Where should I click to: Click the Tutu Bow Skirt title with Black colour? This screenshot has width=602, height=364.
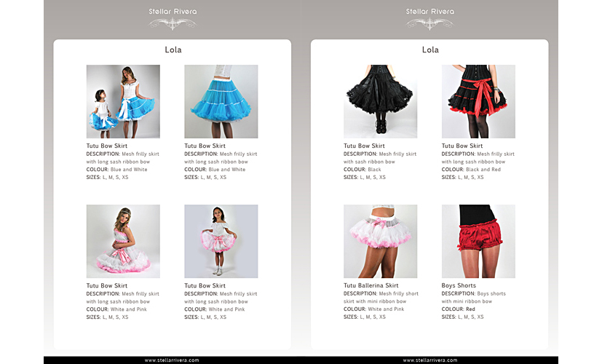tap(364, 146)
